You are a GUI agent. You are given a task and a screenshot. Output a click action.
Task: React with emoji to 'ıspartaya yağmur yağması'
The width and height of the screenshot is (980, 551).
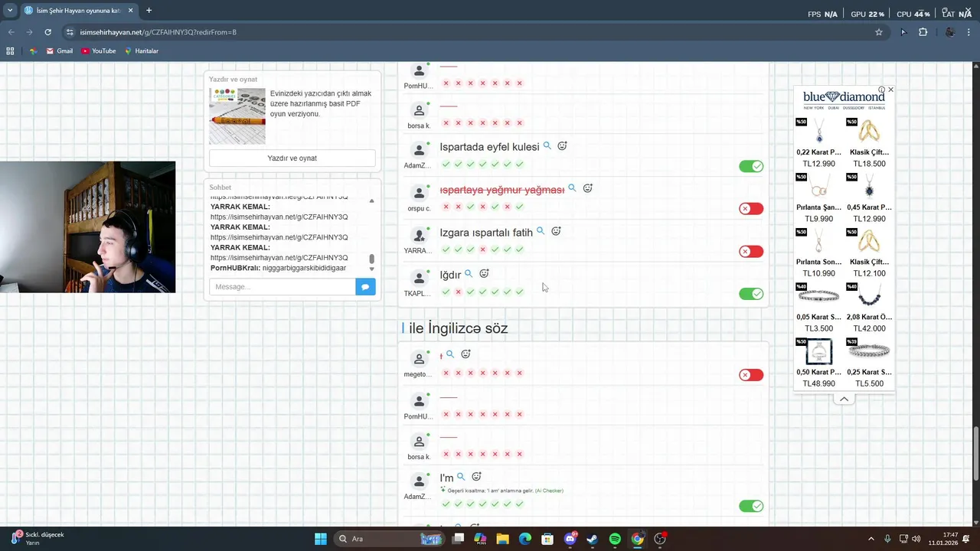588,188
